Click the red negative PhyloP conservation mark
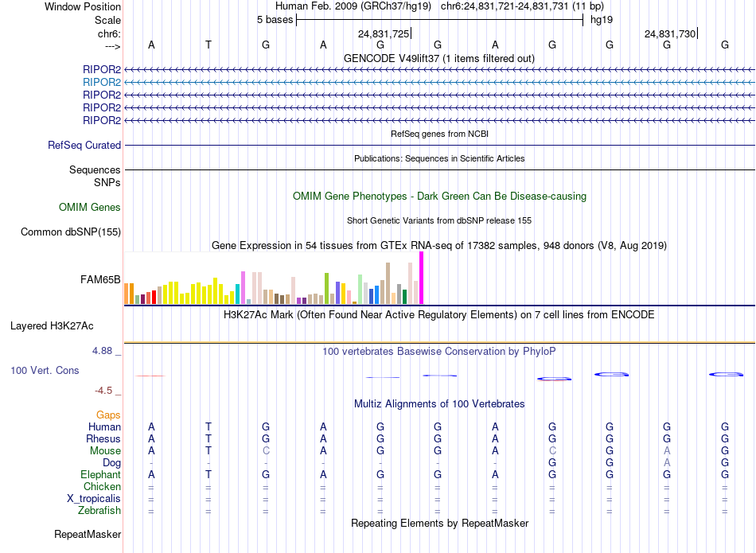 (150, 376)
